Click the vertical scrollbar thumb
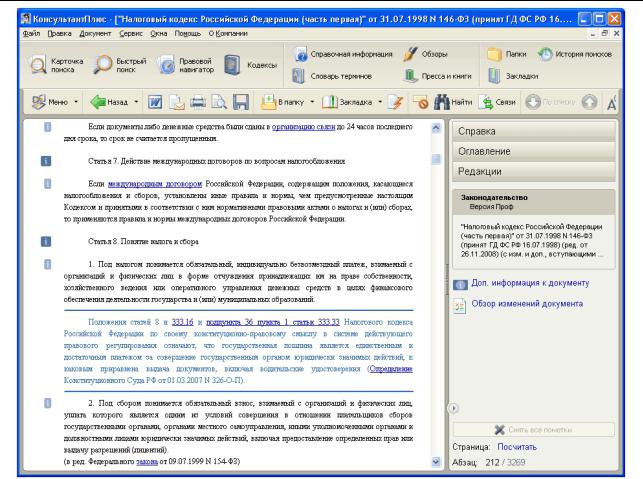643x479 pixels. 436,159
